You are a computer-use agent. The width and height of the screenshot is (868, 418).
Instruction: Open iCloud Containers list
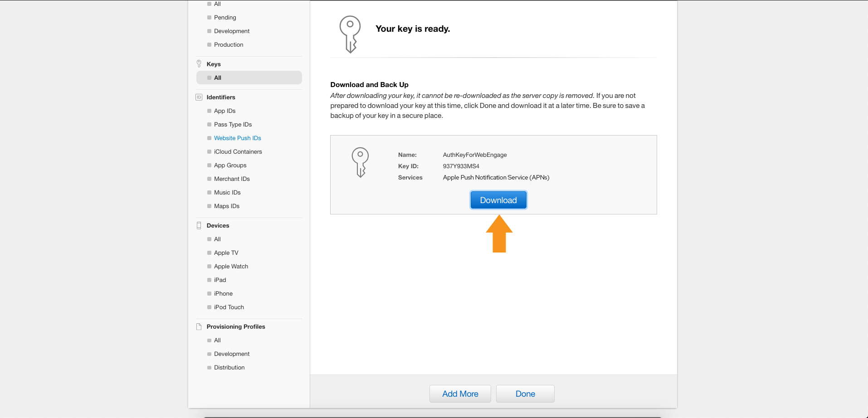[x=238, y=151]
